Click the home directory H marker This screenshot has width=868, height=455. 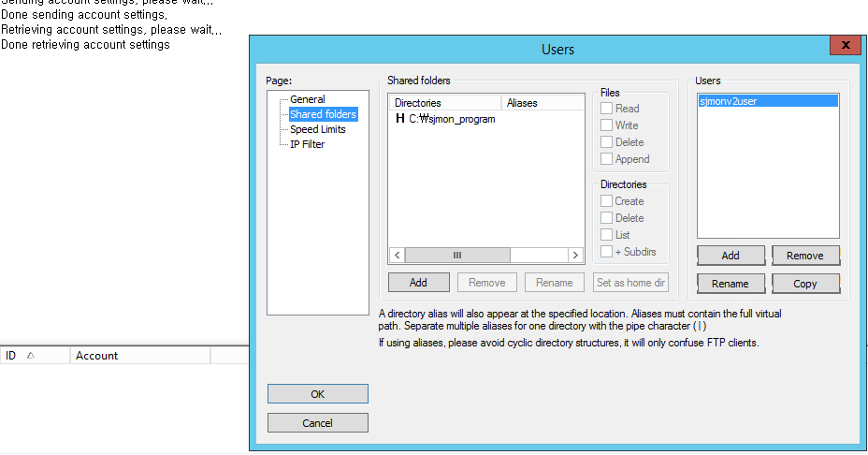tap(400, 119)
